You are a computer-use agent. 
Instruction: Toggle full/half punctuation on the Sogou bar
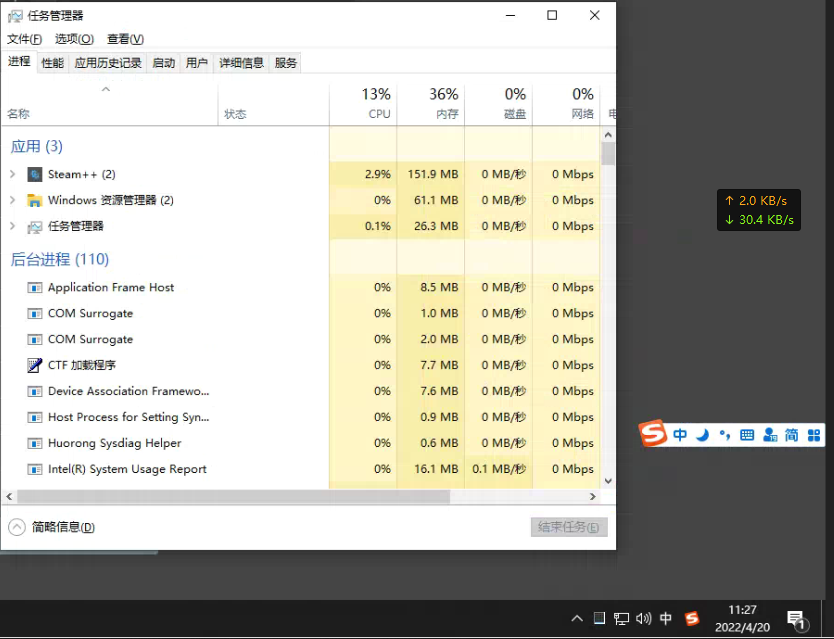(x=725, y=434)
